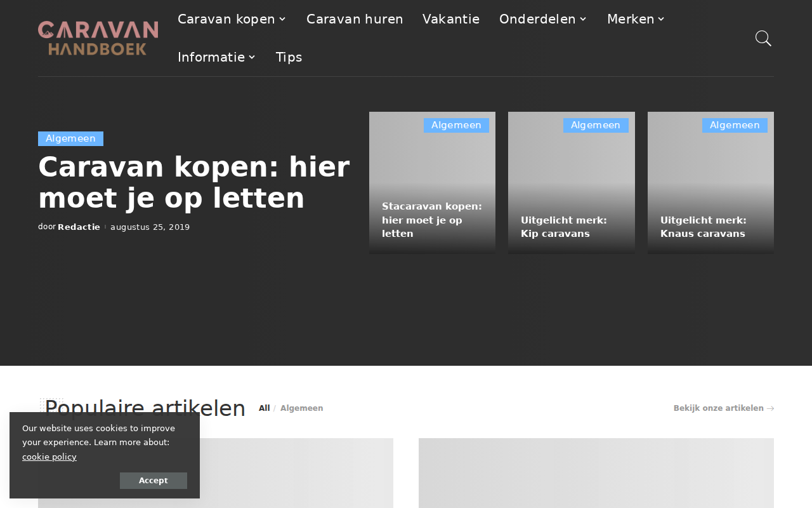812x508 pixels.
Task: Open the Merken dropdown chevron
Action: tap(661, 19)
